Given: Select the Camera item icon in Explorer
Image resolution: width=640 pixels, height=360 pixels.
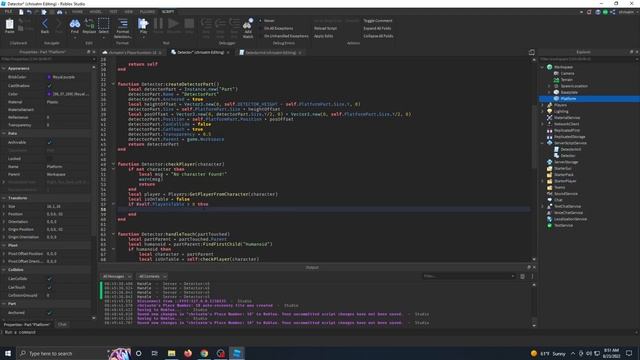Looking at the screenshot, I should click(x=556, y=73).
